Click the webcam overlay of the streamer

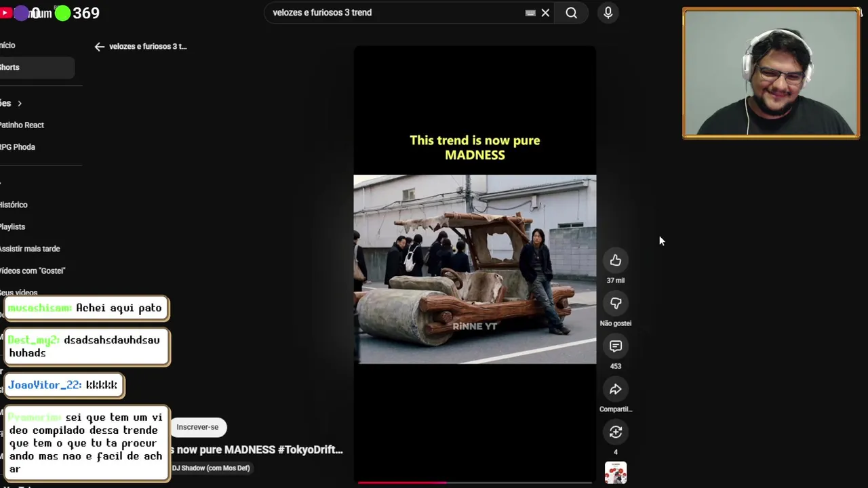coord(771,73)
